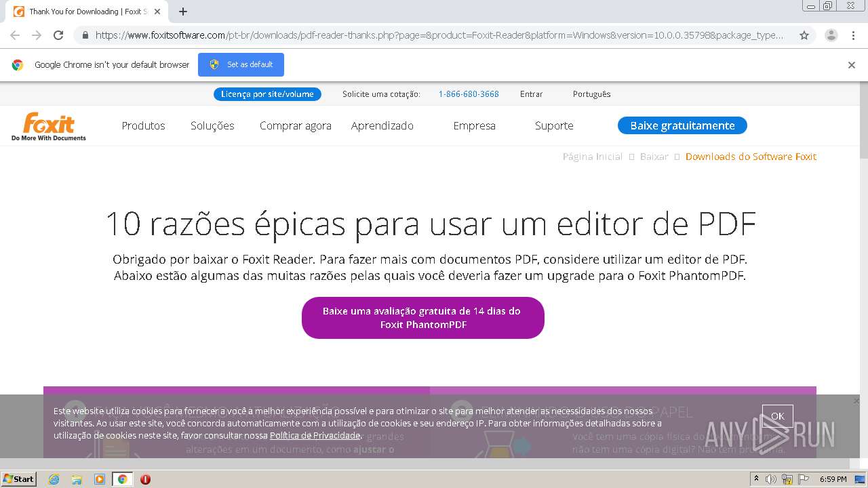
Task: Click Baixar breadcrumb link
Action: [x=654, y=157]
